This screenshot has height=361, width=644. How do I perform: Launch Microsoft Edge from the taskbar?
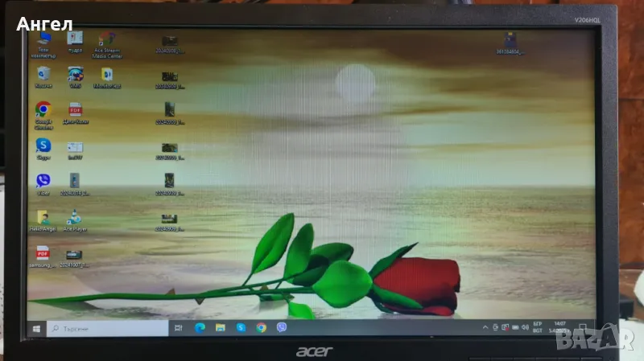coord(200,327)
